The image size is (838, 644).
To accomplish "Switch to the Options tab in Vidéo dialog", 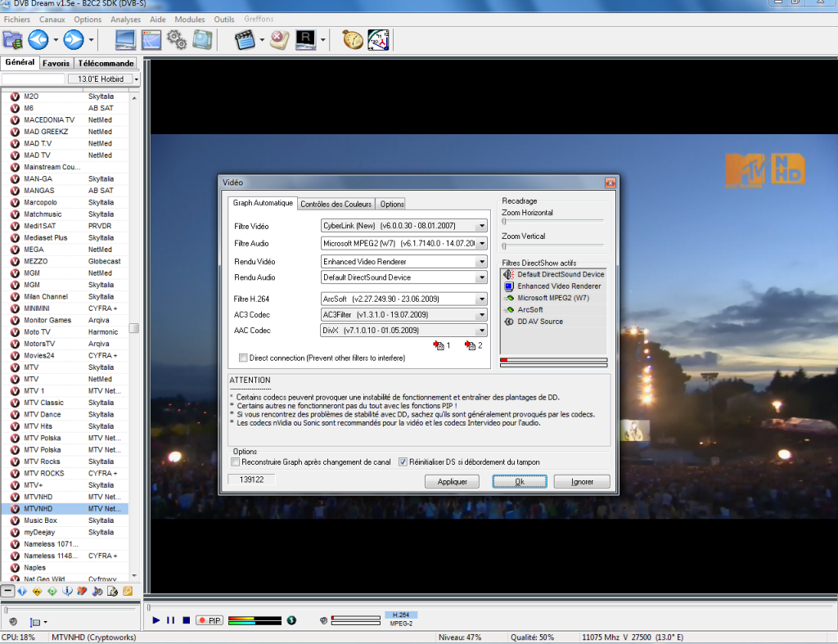I will pos(392,204).
